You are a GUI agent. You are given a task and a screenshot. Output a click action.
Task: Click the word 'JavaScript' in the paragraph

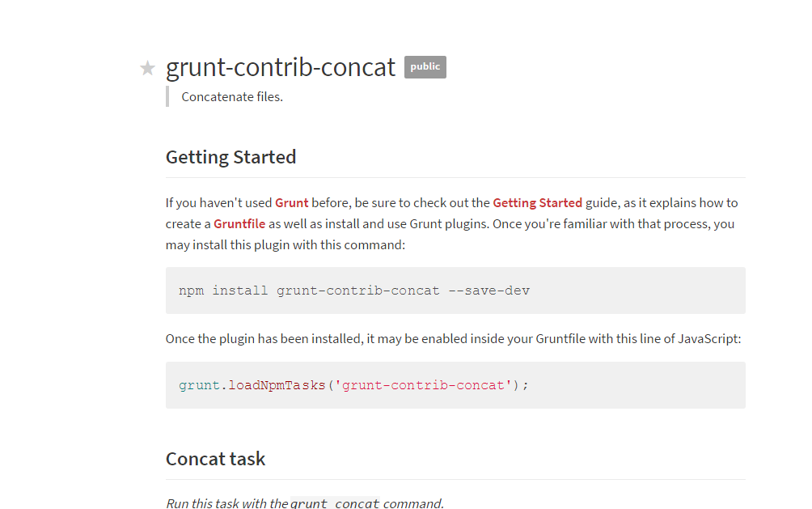709,339
